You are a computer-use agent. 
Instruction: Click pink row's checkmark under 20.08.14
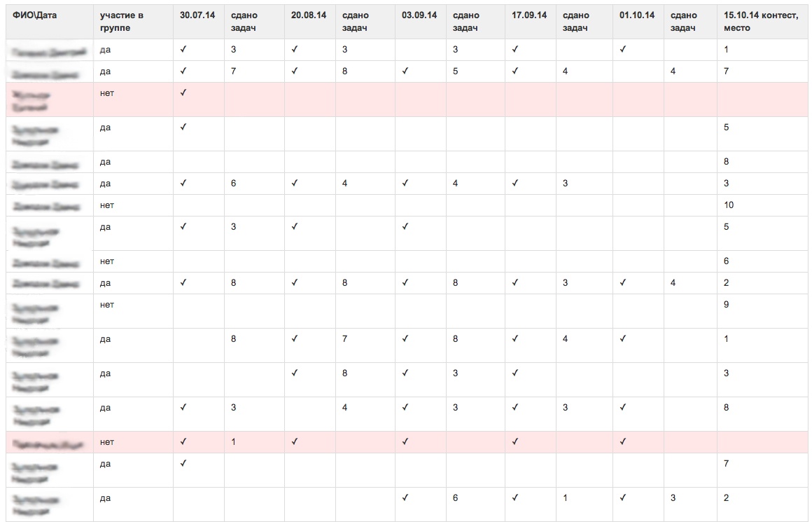(x=295, y=442)
